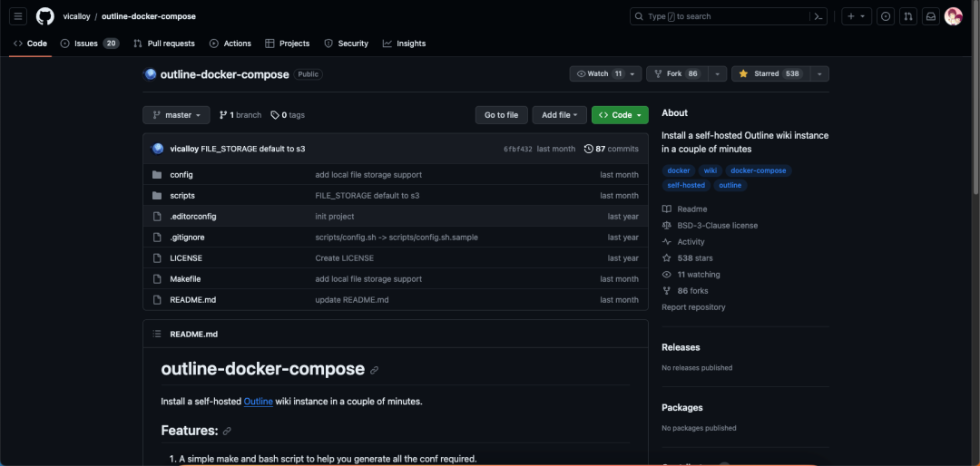
Task: Click the Go to file button
Action: tap(501, 115)
